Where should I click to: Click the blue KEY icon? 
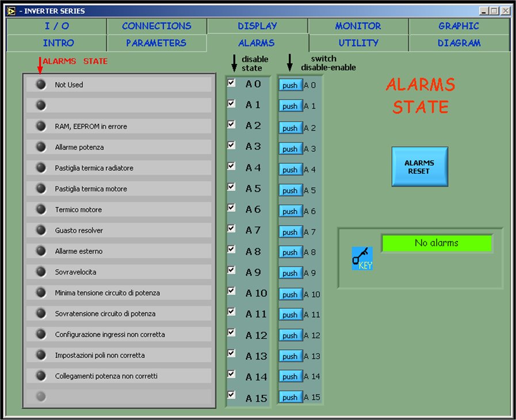(362, 258)
